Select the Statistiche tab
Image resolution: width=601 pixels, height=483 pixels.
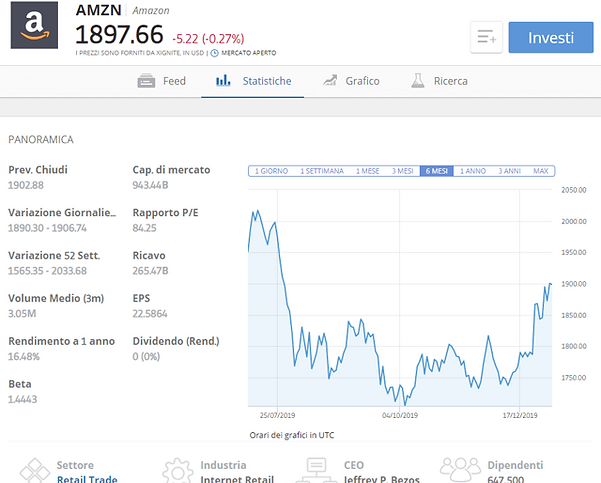coord(253,81)
